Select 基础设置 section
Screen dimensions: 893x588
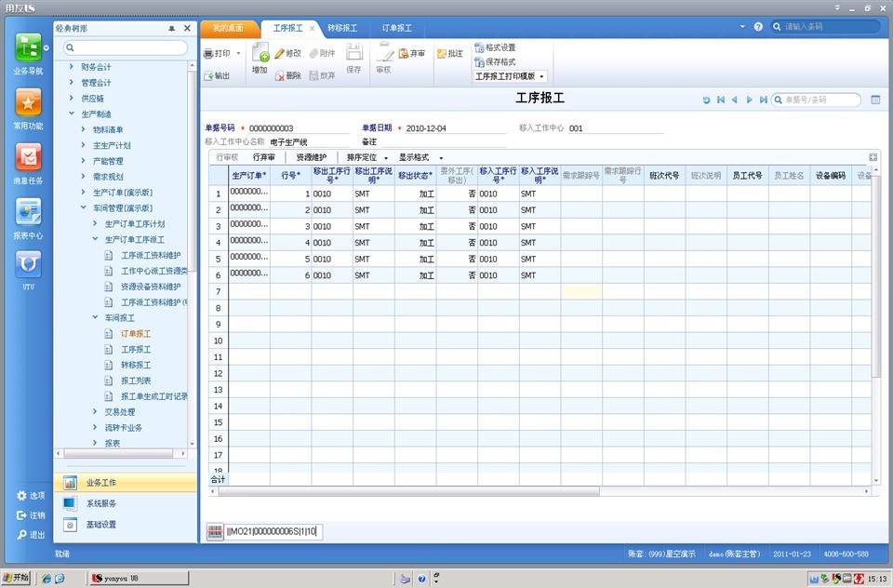(126, 525)
